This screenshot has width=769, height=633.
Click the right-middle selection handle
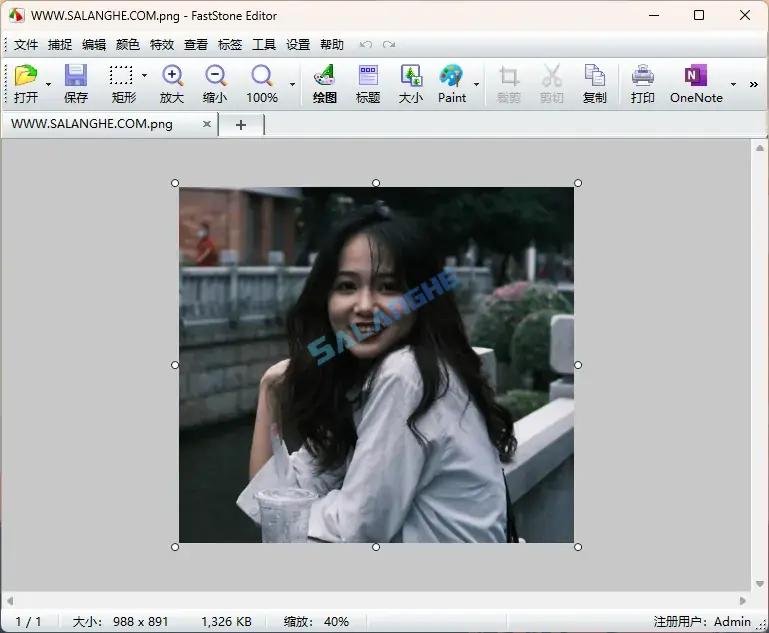tap(578, 365)
